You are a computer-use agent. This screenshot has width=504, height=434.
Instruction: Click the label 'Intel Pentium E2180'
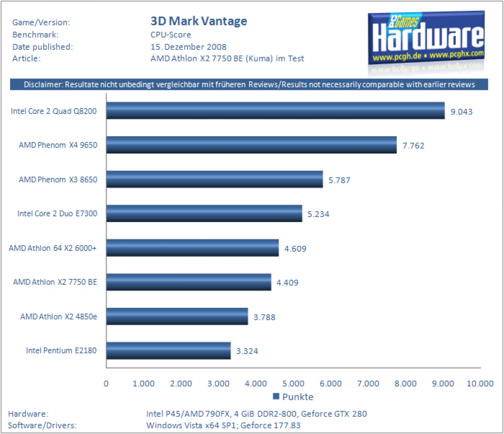(x=61, y=351)
